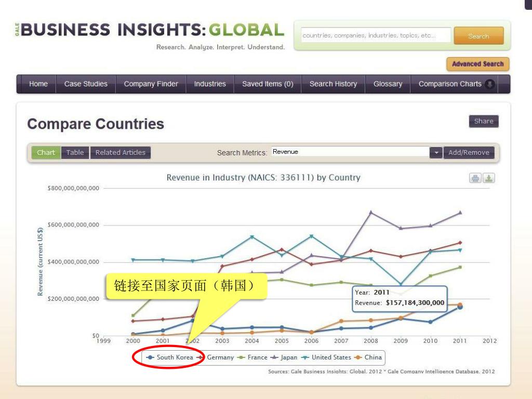
Task: Click the Compare Countries heading
Action: tap(96, 124)
